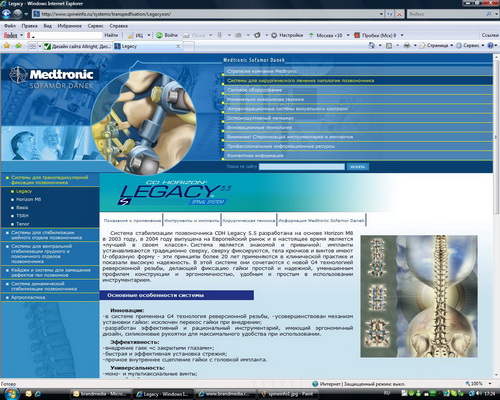Click the Help question mark icon
Image resolution: width=500 pixels, height=400 pixels.
tap(490, 46)
